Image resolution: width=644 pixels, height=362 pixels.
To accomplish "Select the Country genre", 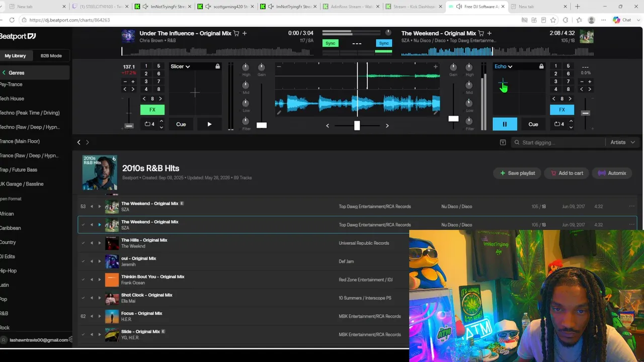I will tap(8, 242).
